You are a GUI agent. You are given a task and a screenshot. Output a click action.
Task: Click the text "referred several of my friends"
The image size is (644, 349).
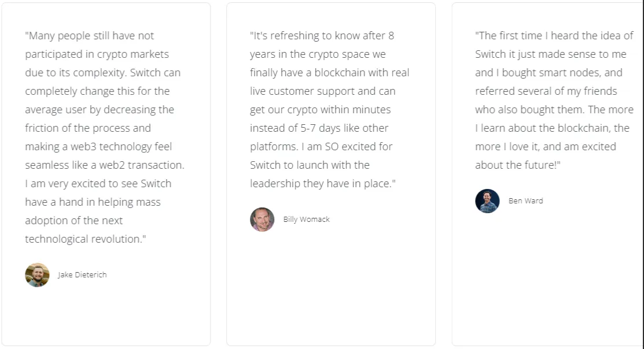point(546,91)
